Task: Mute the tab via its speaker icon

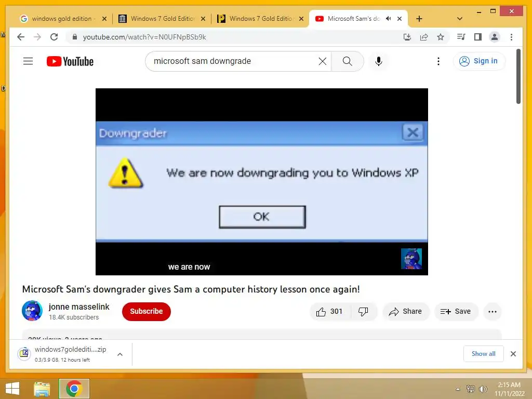Action: 389,19
